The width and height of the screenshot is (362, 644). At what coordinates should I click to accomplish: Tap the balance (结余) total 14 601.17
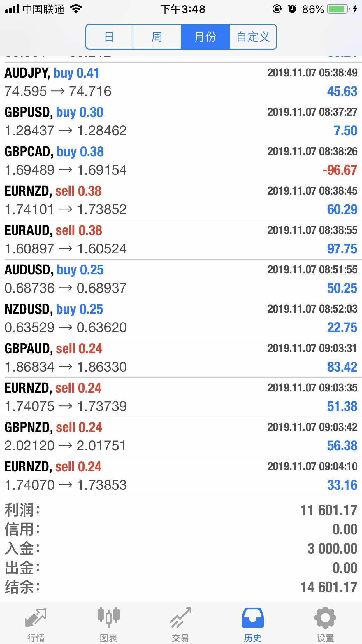pos(329,587)
